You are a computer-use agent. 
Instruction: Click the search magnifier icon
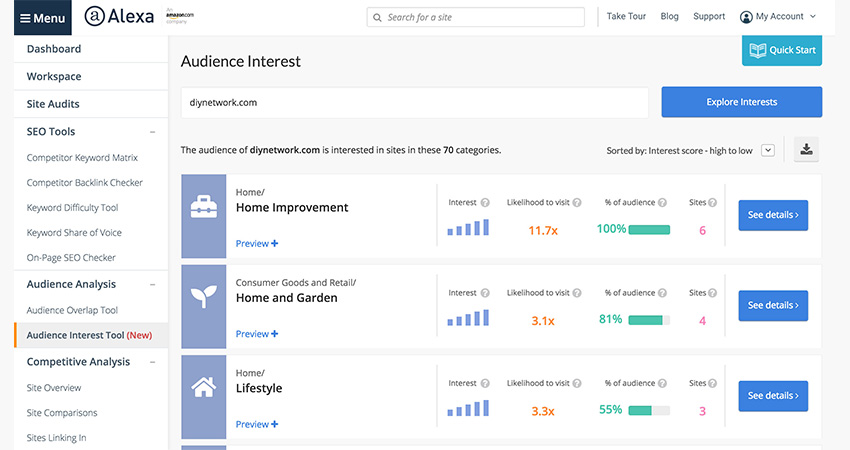click(x=377, y=17)
